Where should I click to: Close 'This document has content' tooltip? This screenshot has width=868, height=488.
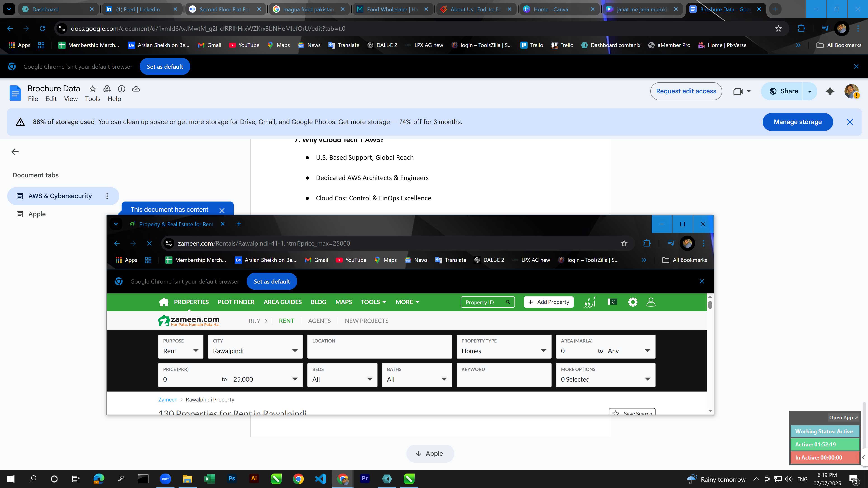(222, 211)
